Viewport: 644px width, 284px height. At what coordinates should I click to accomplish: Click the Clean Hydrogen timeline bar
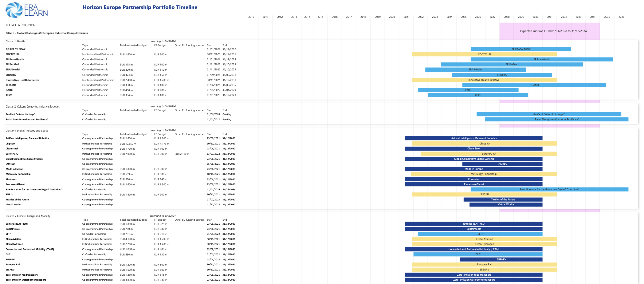coord(484,244)
